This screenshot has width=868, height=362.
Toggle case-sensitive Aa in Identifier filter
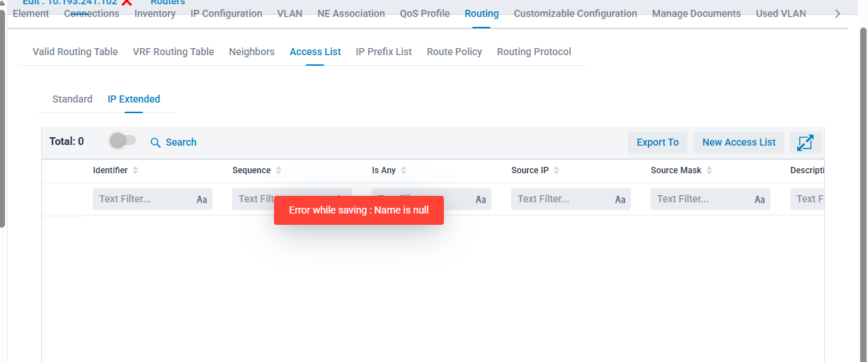tap(202, 199)
